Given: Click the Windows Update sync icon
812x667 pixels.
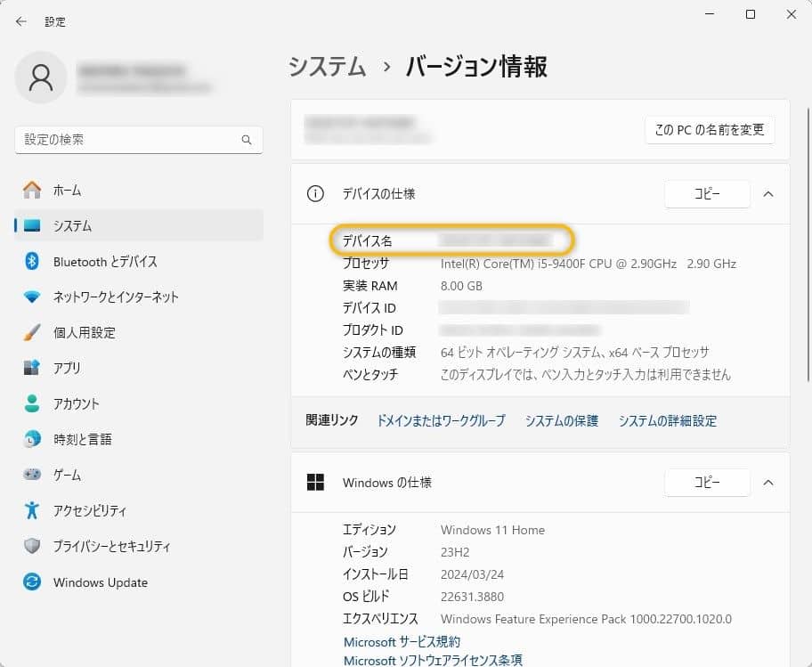Looking at the screenshot, I should pyautogui.click(x=31, y=582).
